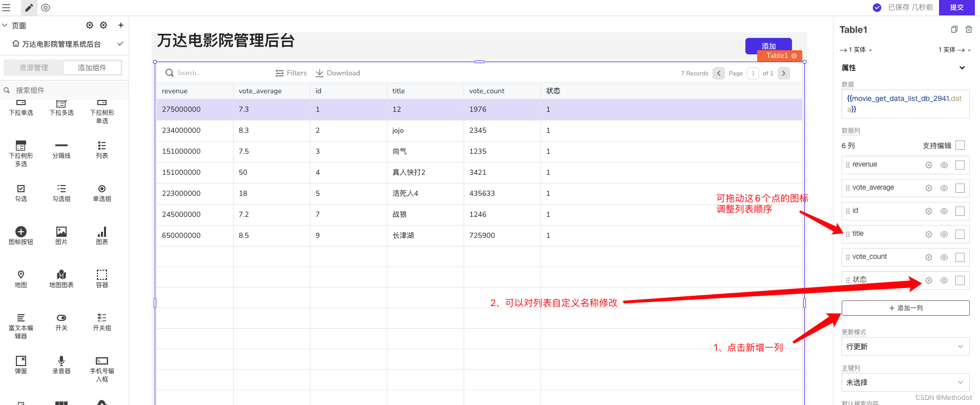Click the 添加 button above table
Viewport: 980px width, 405px height.
768,46
